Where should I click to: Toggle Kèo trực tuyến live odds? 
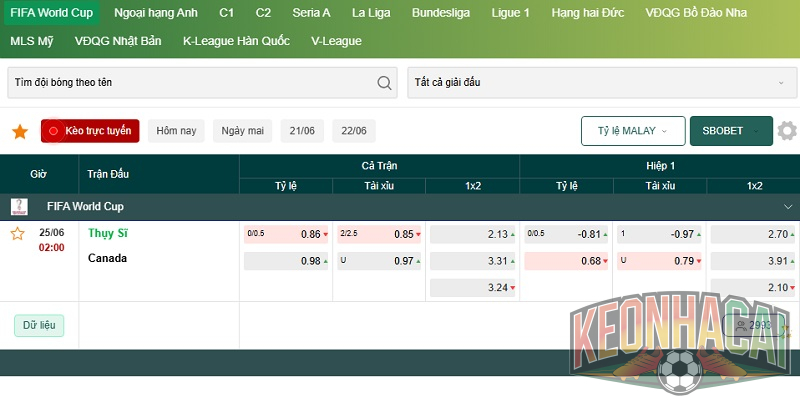90,131
